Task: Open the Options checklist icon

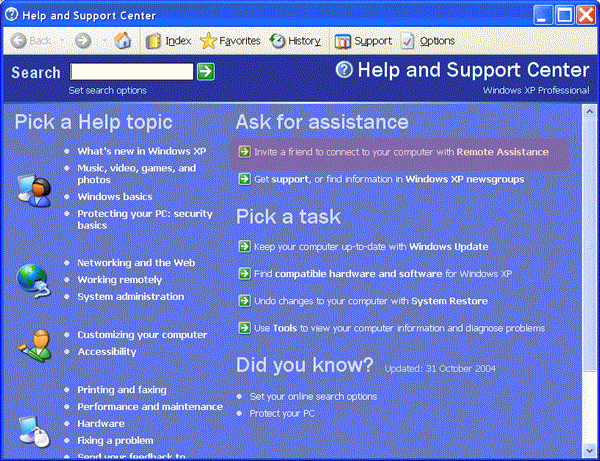Action: pos(408,41)
